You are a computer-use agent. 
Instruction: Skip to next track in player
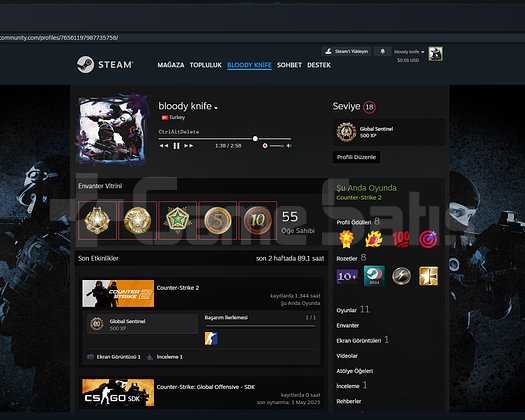point(189,146)
